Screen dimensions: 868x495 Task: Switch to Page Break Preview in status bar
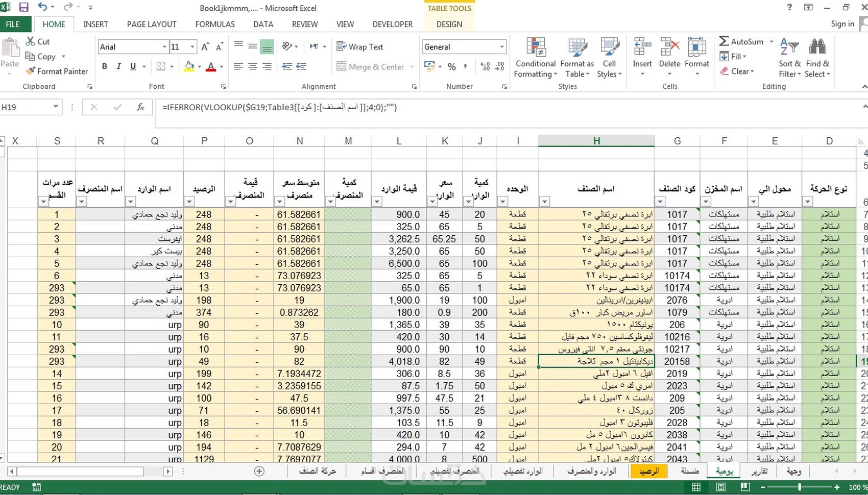745,487
